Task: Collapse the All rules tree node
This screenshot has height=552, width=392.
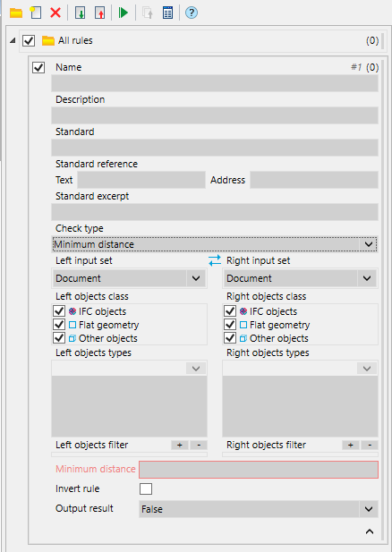Action: [13, 40]
